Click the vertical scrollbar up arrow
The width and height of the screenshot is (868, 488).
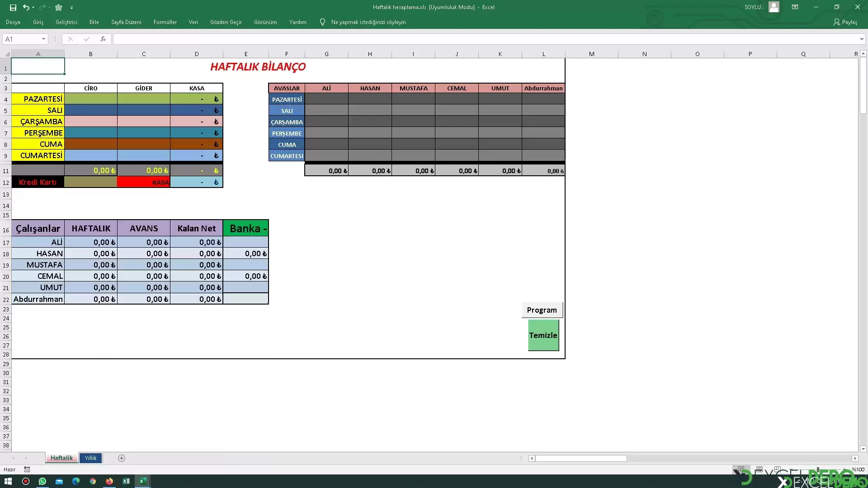(x=863, y=54)
